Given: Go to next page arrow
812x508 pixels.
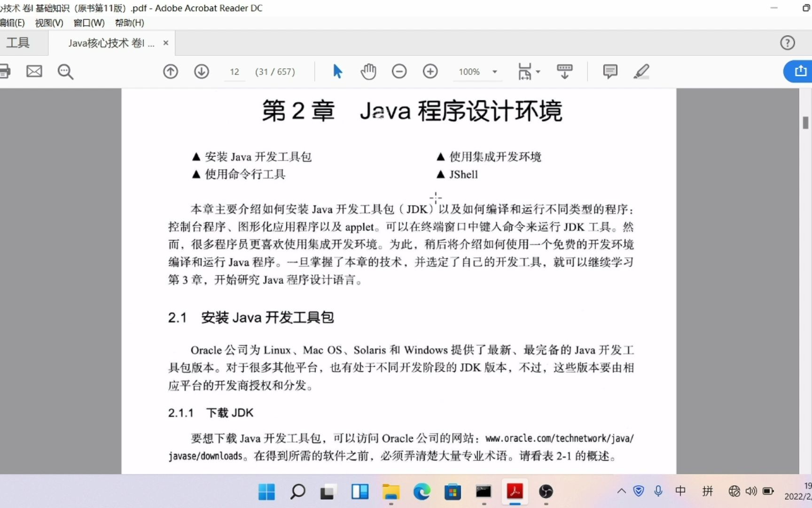Looking at the screenshot, I should [202, 71].
